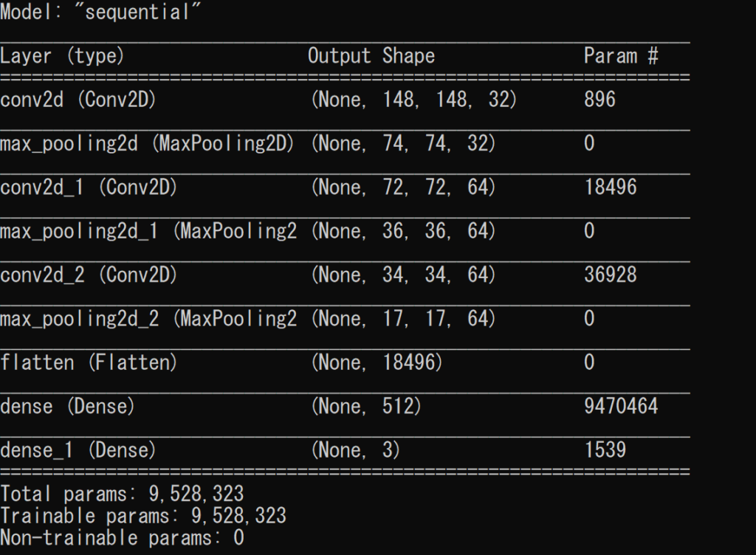Select output shape (None, 17, 17, 64)
Screen dimensions: 756x555
pos(404,319)
